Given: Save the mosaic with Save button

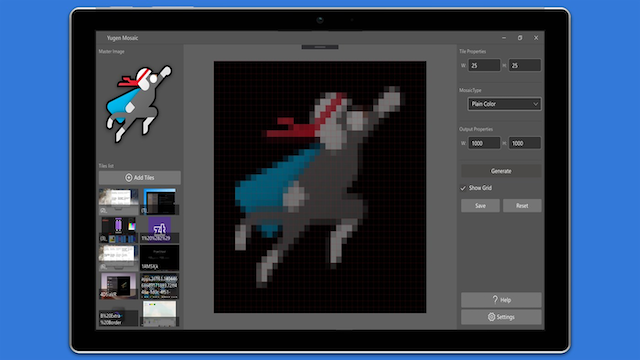Looking at the screenshot, I should 480,206.
